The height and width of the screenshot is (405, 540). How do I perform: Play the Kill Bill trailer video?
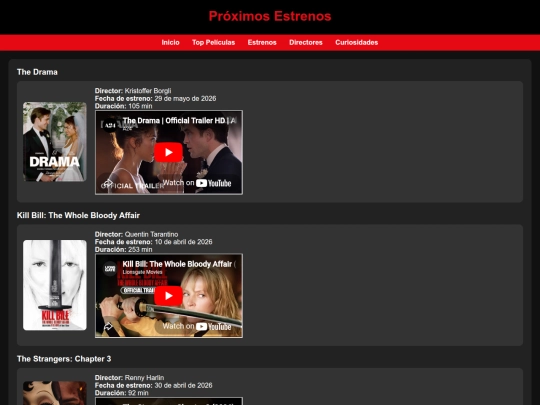168,296
